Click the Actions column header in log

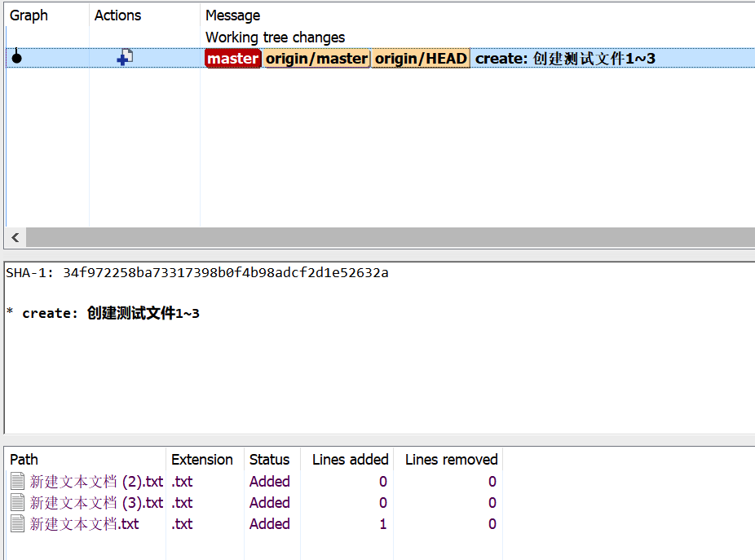pyautogui.click(x=117, y=15)
